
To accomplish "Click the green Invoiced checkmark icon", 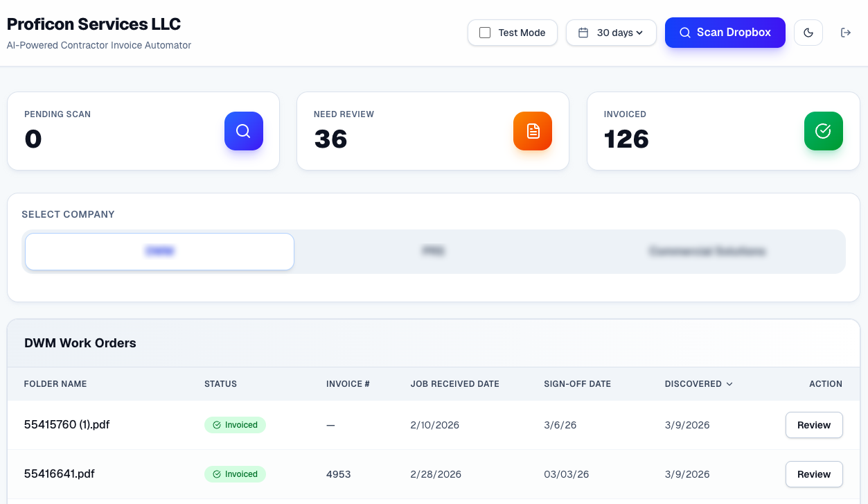I will 823,131.
